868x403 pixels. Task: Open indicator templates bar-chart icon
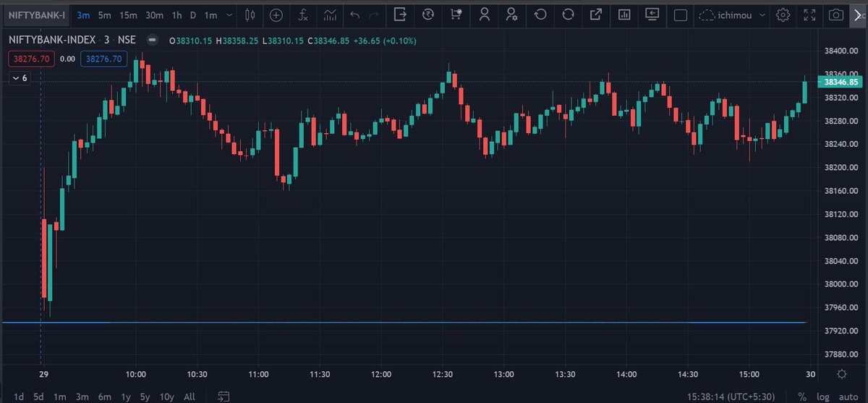tap(330, 14)
